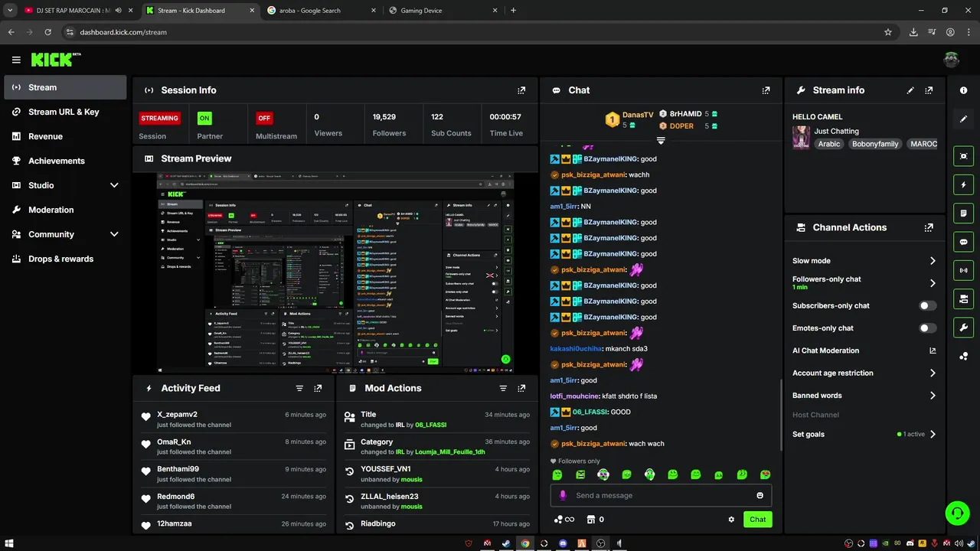Open Stream URL & Key page
The image size is (980, 551).
point(65,112)
